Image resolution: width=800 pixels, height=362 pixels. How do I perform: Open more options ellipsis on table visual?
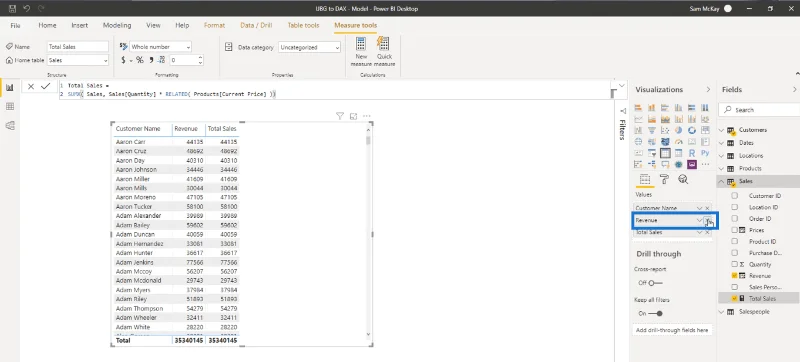pos(366,116)
